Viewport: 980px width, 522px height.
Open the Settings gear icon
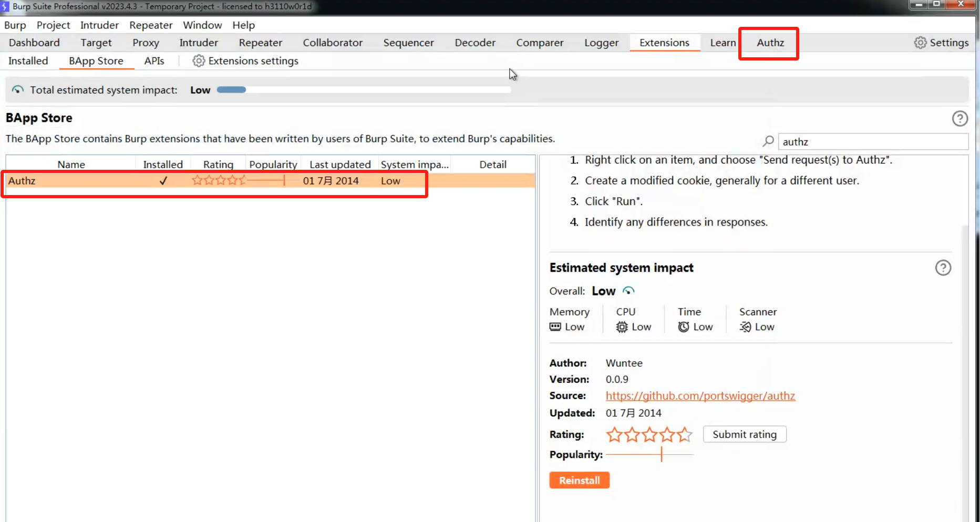click(920, 43)
